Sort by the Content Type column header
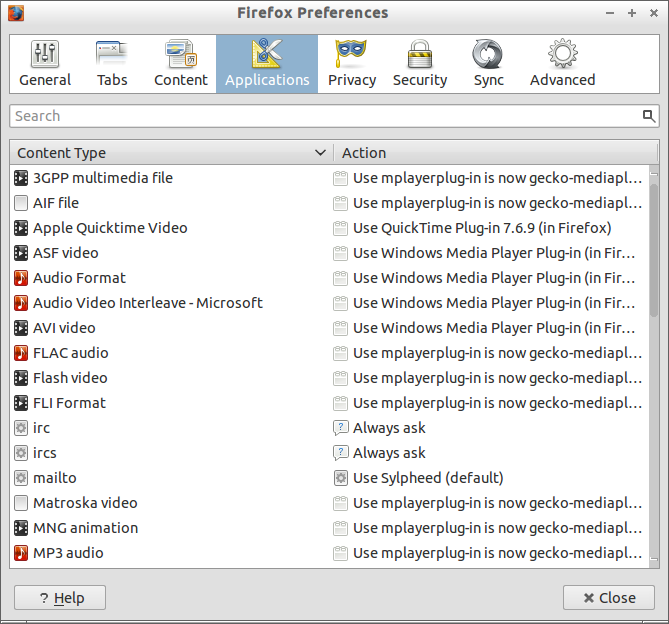This screenshot has height=624, width=669. (172, 153)
